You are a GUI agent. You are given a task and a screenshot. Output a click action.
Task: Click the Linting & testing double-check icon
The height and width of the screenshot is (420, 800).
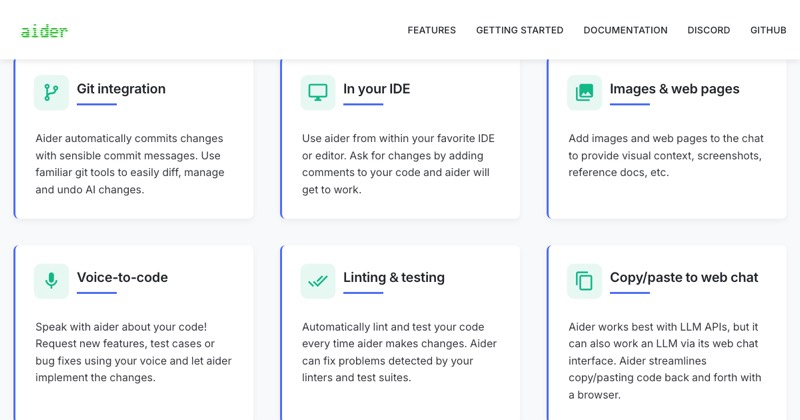318,281
